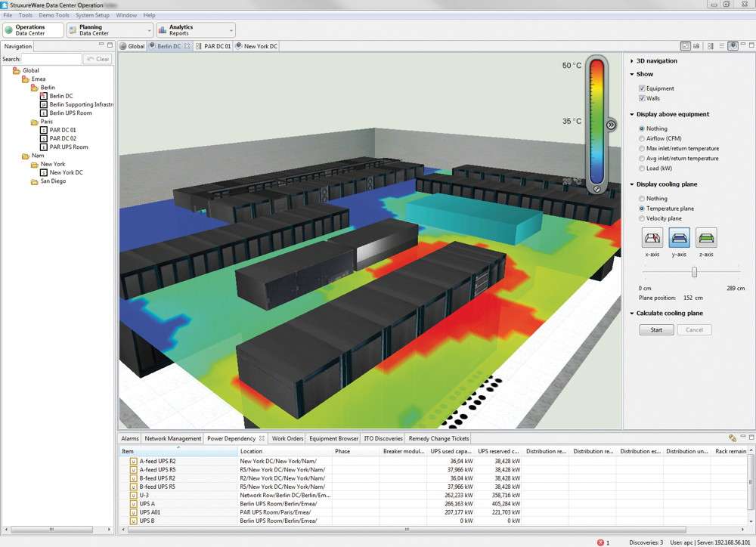Click inside the Navigation search field
Screen dimensions: 756x547
pyautogui.click(x=51, y=59)
